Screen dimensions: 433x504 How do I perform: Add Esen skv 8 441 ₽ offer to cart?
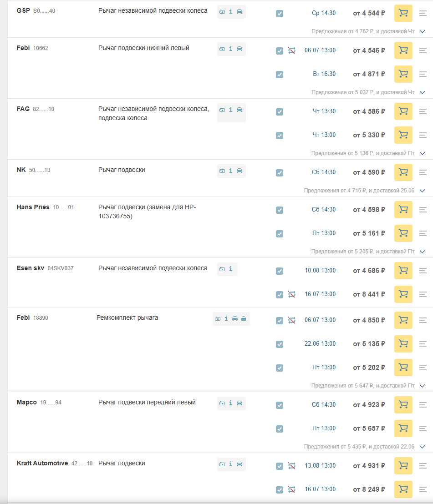tap(403, 294)
